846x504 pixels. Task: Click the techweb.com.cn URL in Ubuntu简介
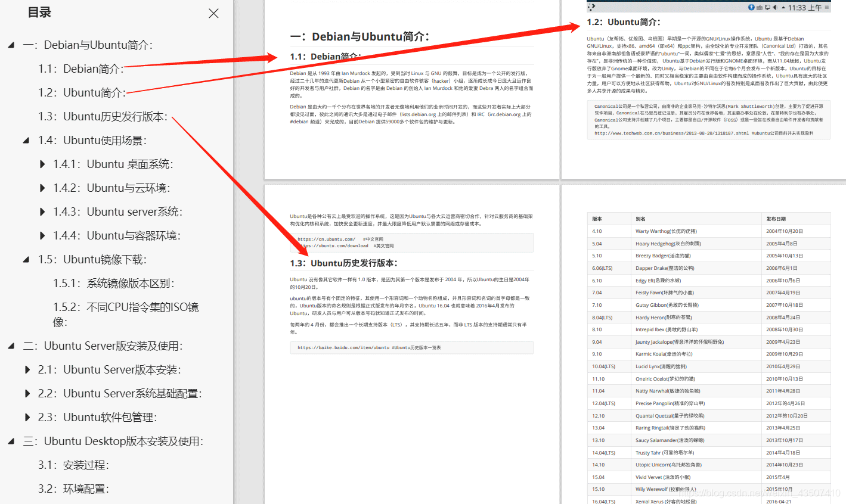click(x=671, y=133)
